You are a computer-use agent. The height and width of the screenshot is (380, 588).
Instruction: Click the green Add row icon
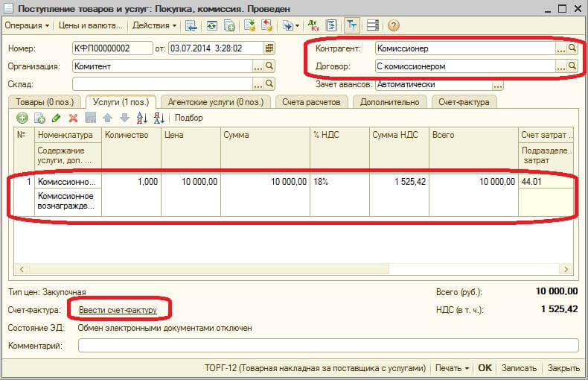point(22,118)
